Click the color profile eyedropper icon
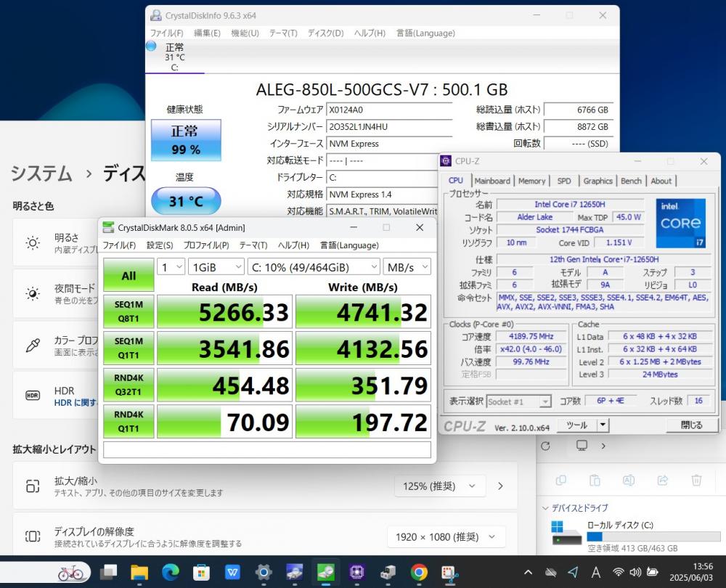Image resolution: width=726 pixels, height=588 pixels. [x=33, y=346]
